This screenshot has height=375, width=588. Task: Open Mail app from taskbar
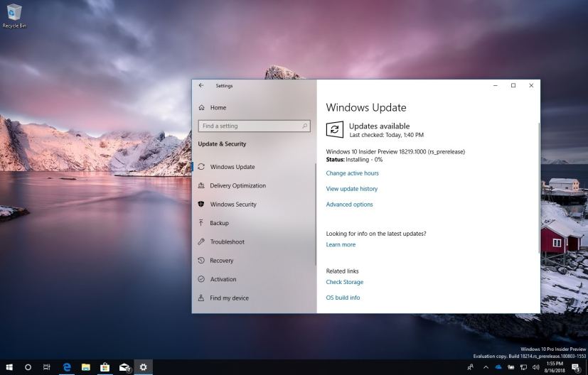pos(124,367)
